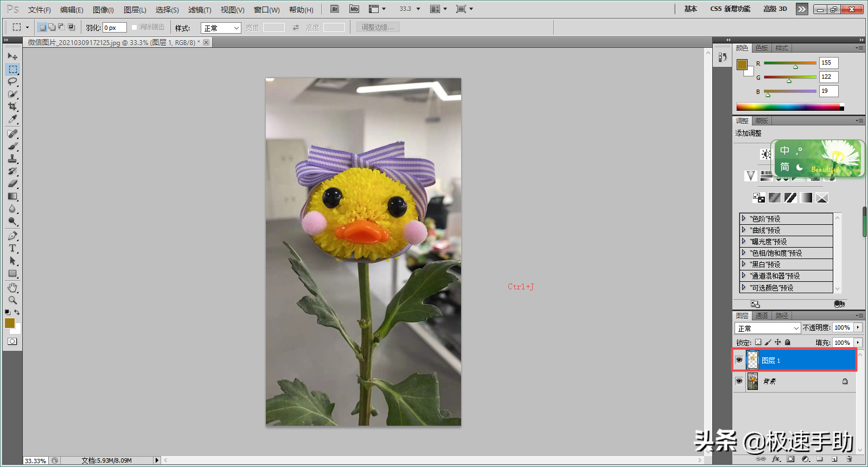This screenshot has height=467, width=868.
Task: Switch to CS5 新增功能 workspace
Action: click(x=730, y=9)
